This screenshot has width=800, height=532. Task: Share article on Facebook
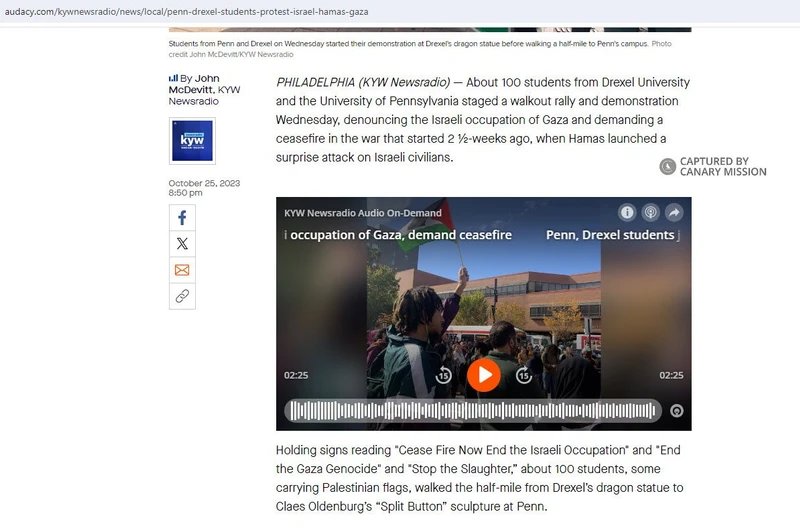tap(182, 217)
